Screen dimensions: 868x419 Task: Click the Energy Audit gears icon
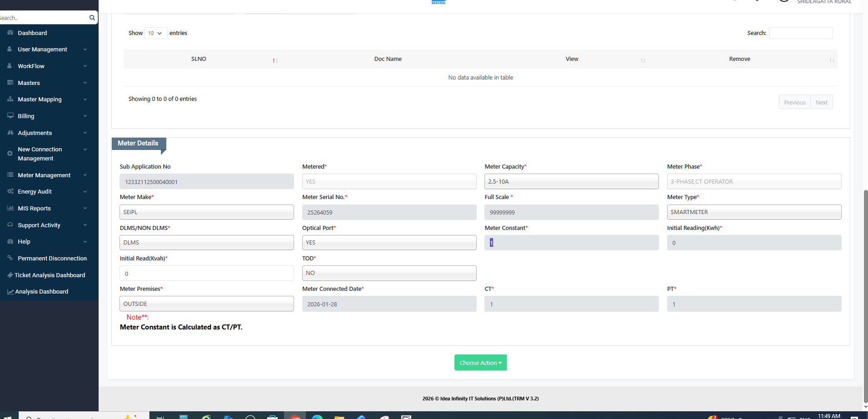tap(10, 191)
